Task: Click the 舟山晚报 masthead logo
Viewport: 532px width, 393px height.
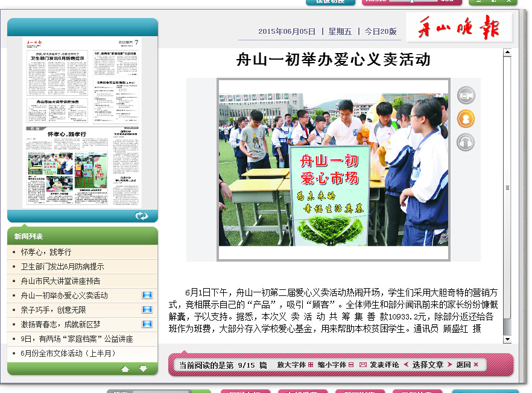Action: (x=458, y=27)
